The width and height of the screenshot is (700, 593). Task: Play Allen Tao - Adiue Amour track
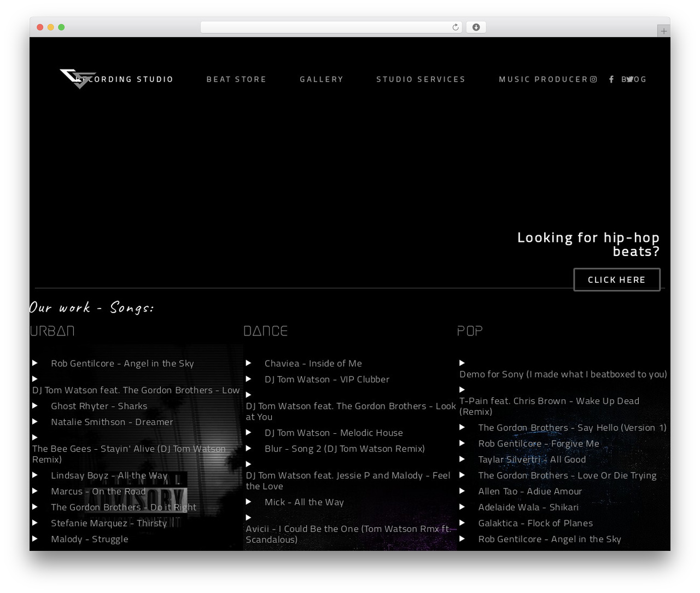[462, 491]
